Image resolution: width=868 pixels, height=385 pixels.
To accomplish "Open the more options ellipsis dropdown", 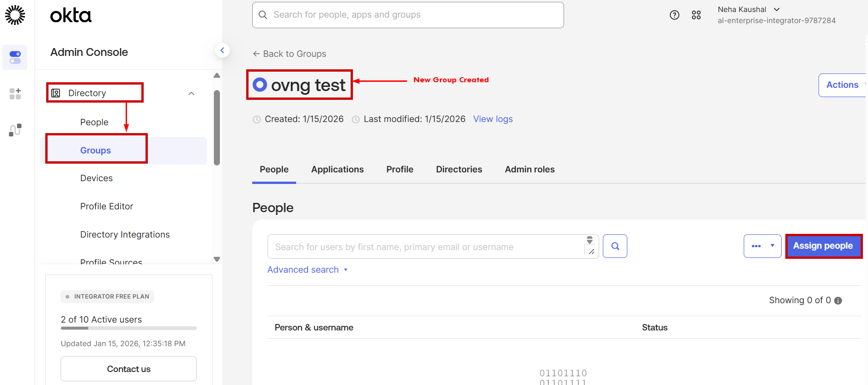I will coord(762,246).
